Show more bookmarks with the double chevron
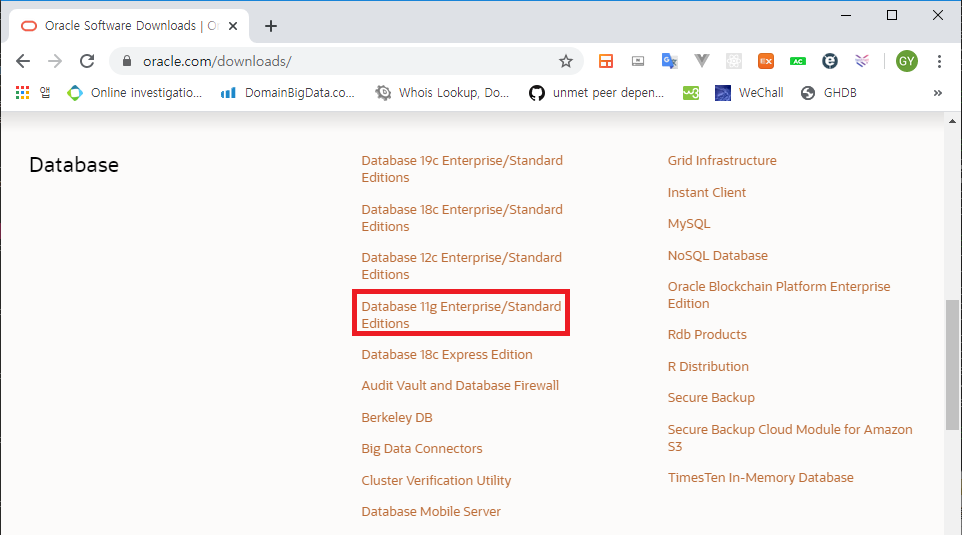This screenshot has height=535, width=962. pyautogui.click(x=937, y=93)
